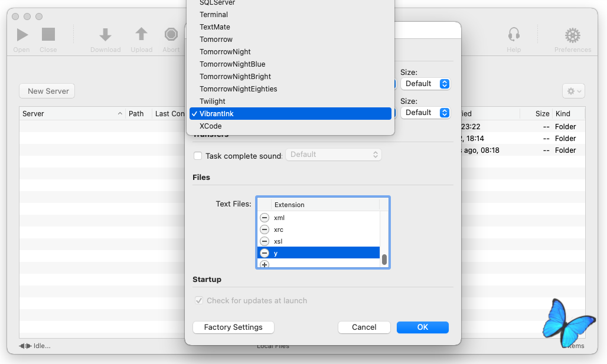
Task: Click the Factory Settings button
Action: coord(233,327)
